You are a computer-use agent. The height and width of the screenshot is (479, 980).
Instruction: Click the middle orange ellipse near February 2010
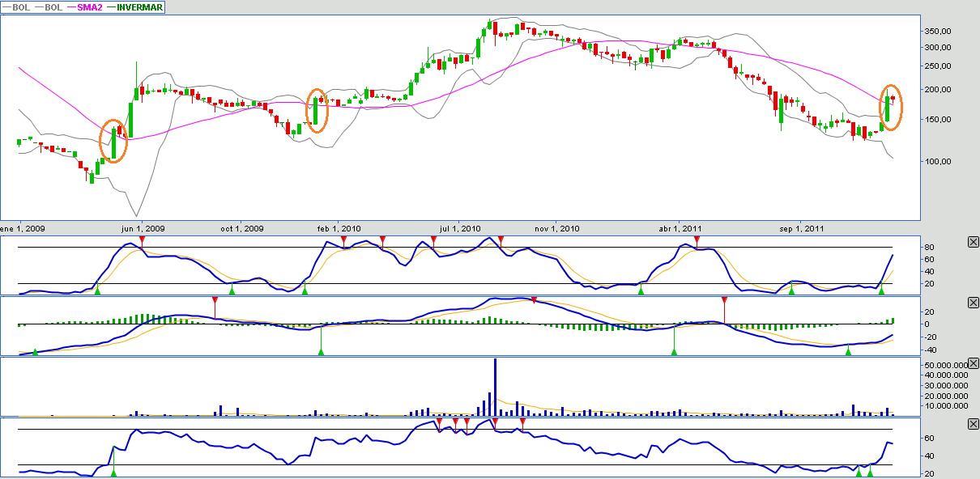317,110
